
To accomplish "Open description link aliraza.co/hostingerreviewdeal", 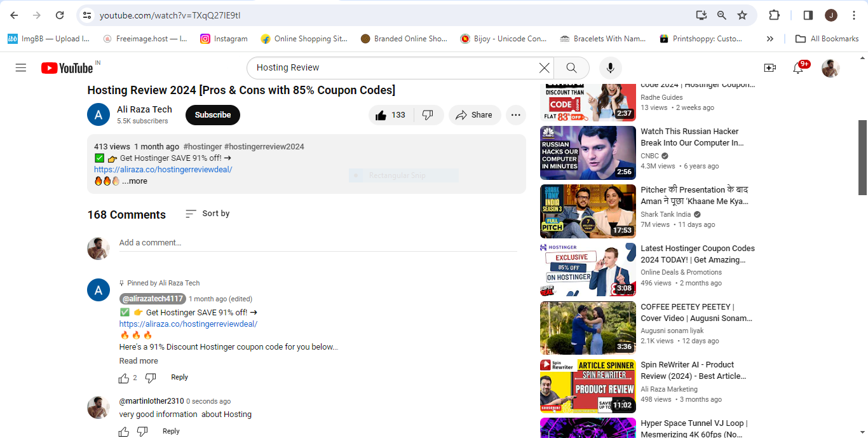I will pos(163,170).
